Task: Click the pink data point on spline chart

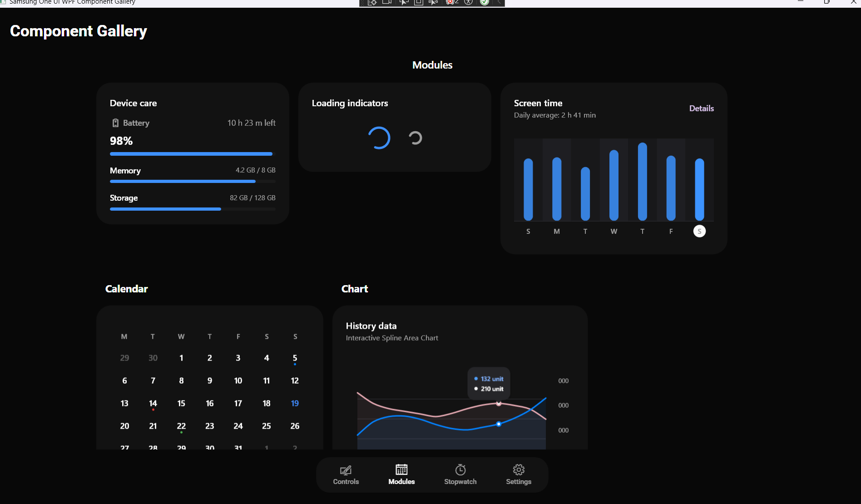Action: pos(499,403)
